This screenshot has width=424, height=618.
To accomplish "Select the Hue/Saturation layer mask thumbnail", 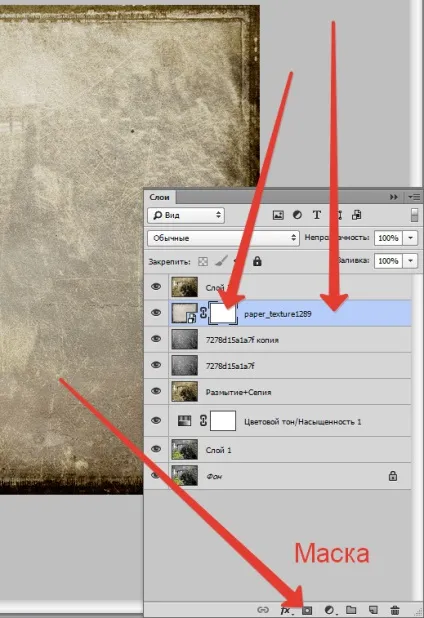I will tap(223, 421).
